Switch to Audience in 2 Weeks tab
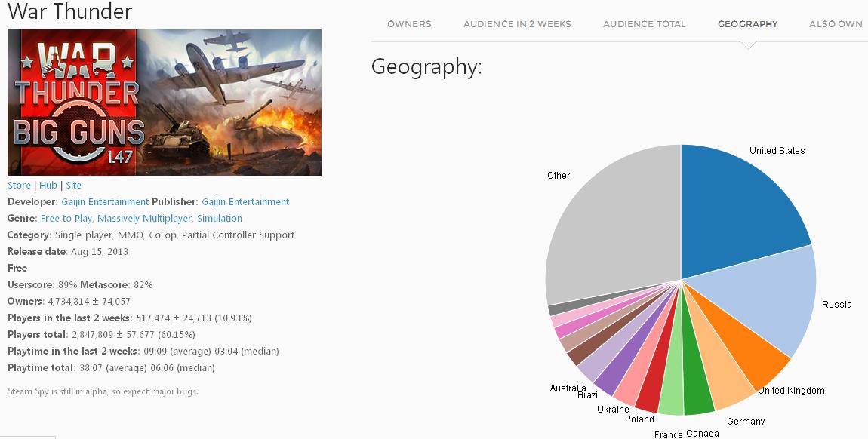Screen dimensions: 868x439 [517, 24]
